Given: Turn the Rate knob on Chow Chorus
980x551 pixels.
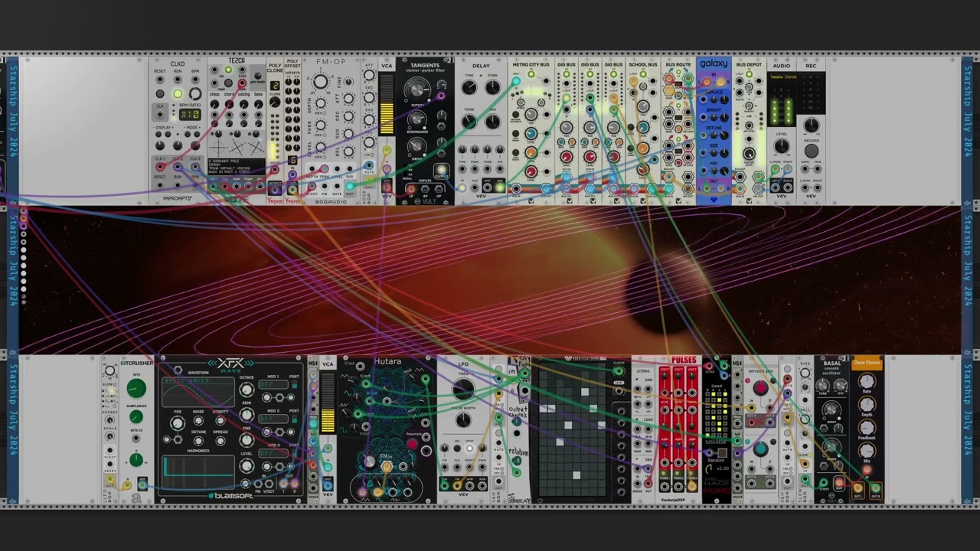Looking at the screenshot, I should point(867,380).
